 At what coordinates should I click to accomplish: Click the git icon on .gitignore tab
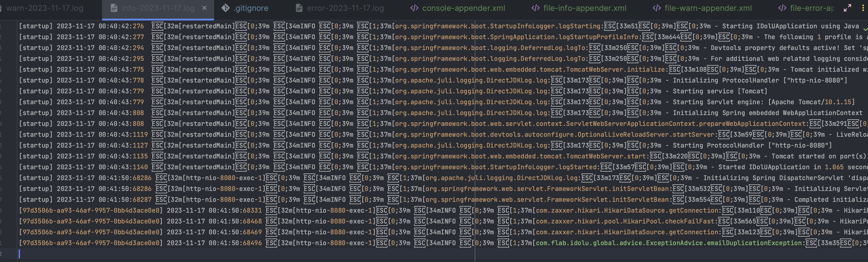tap(225, 8)
